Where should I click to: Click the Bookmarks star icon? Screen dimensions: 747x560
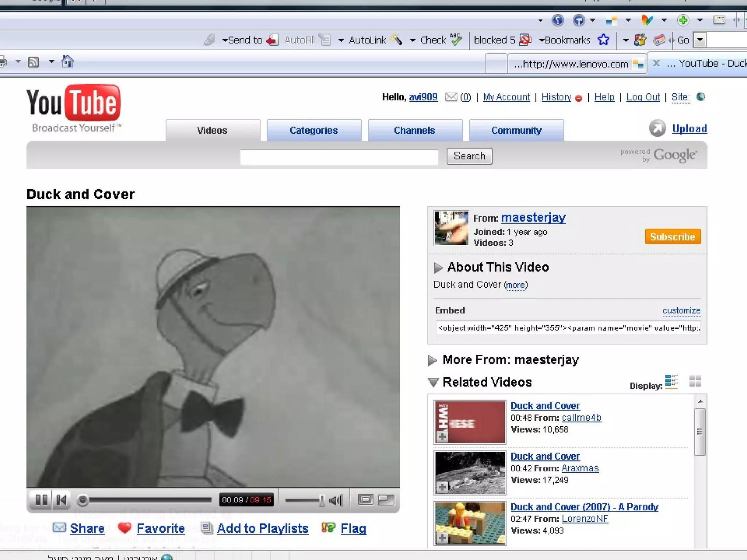click(x=603, y=40)
